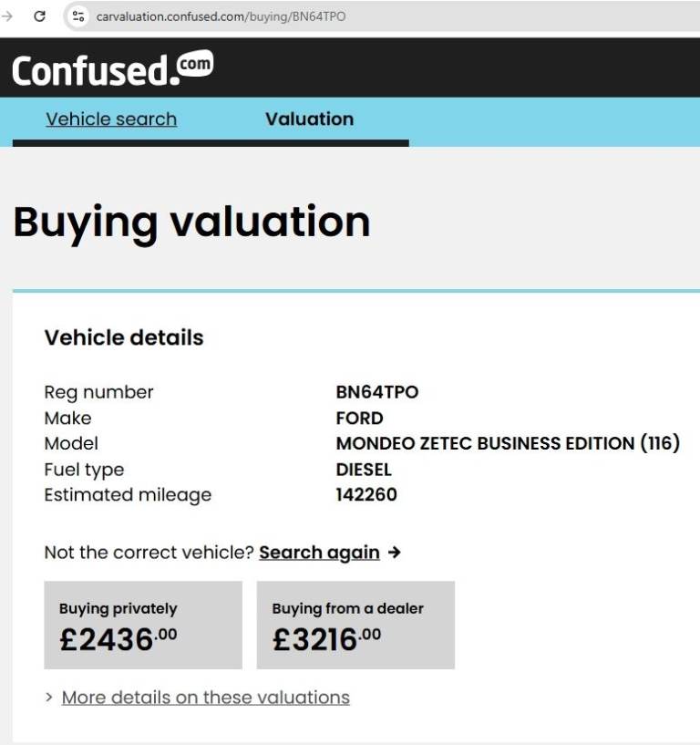Expand the chevron beside More details
Viewport: 700px width, 745px height.
pos(49,698)
